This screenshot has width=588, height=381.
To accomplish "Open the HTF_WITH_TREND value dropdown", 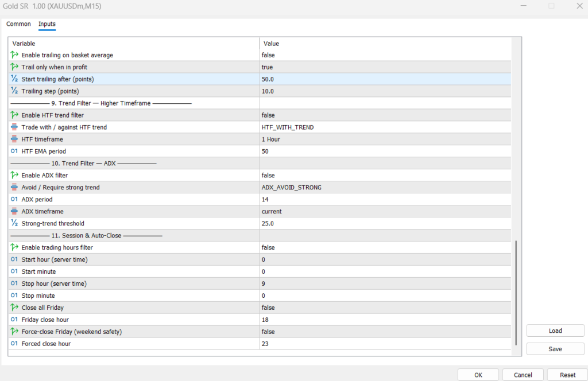I will [385, 127].
